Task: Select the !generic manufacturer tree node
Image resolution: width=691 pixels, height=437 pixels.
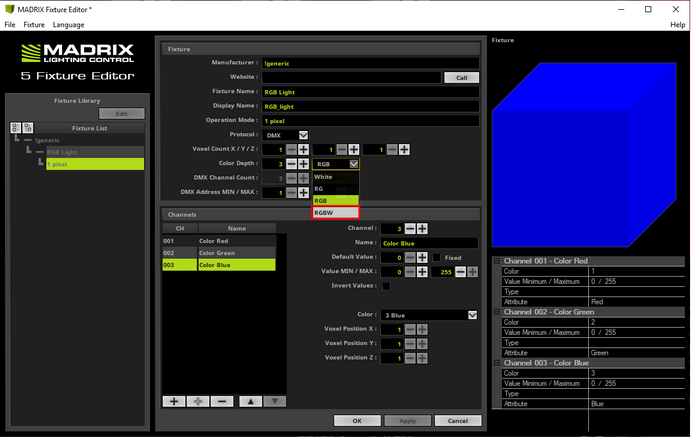Action: [48, 140]
